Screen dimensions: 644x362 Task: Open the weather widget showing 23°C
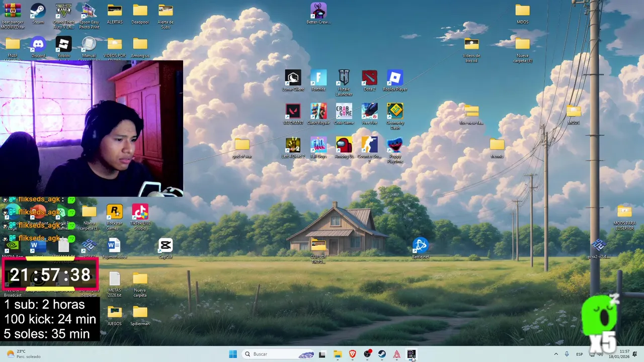pyautogui.click(x=23, y=354)
